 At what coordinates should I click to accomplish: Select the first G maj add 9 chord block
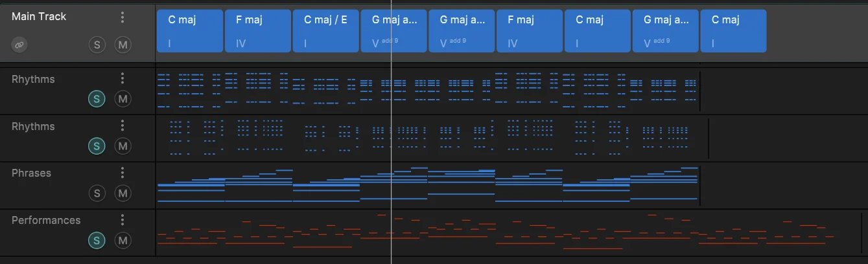394,30
